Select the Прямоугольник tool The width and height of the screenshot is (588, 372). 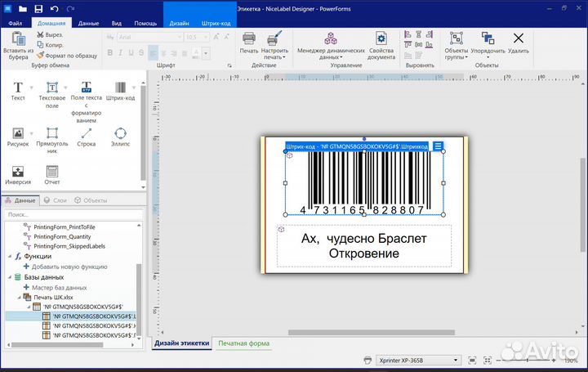point(52,141)
